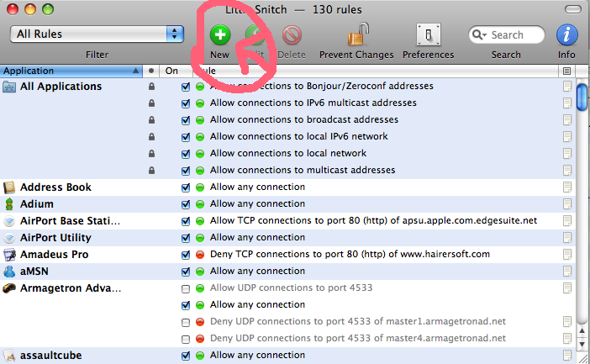Uncheck the IPv6 multicast addresses rule

coord(186,103)
